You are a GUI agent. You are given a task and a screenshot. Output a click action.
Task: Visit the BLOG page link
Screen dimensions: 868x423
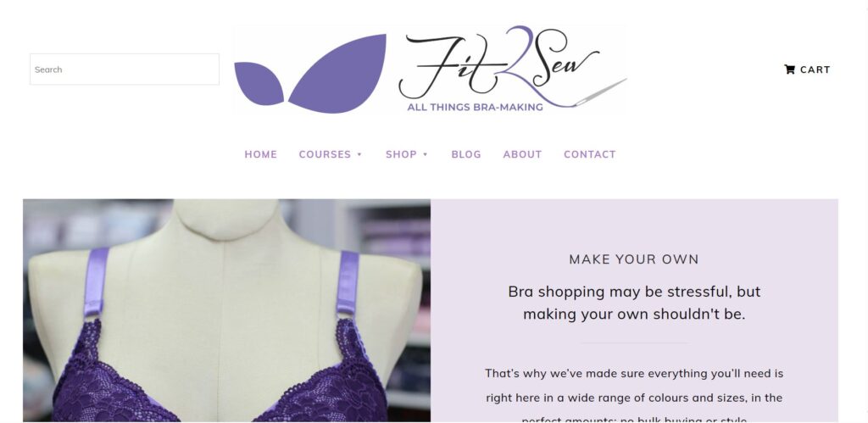tap(466, 154)
